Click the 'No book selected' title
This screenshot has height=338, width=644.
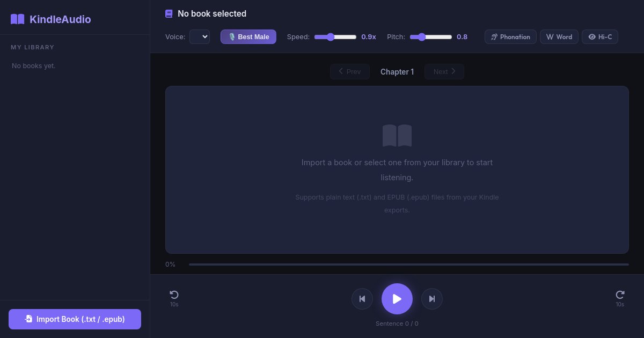pos(212,14)
